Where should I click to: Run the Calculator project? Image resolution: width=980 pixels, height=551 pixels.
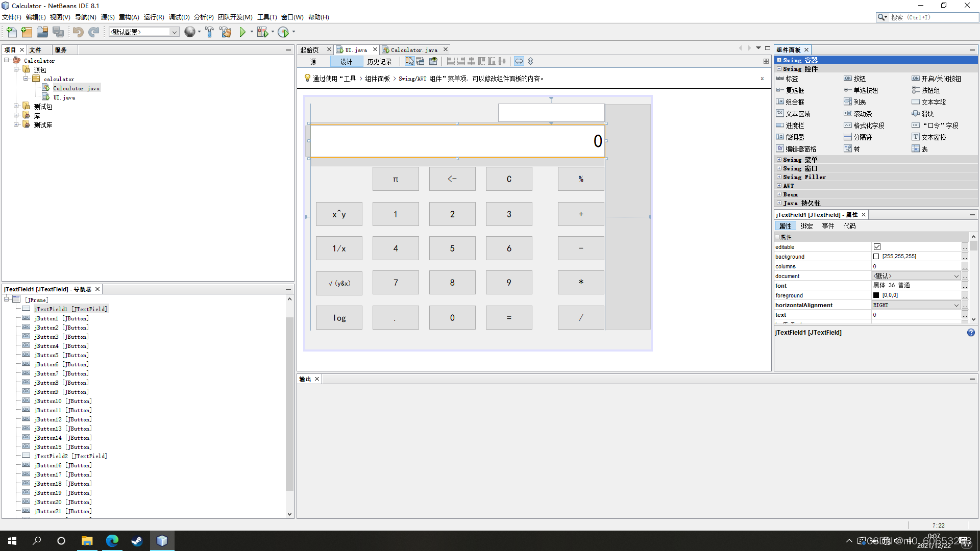pyautogui.click(x=243, y=32)
